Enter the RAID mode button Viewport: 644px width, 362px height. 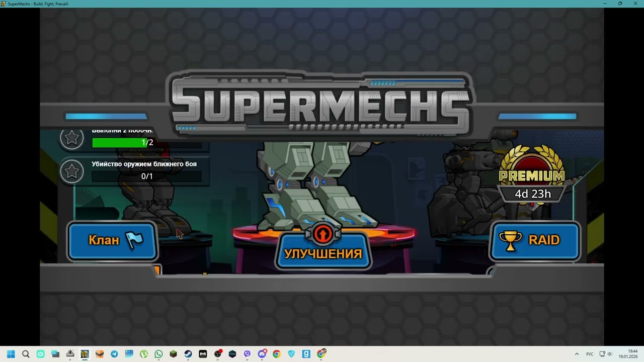(x=534, y=241)
